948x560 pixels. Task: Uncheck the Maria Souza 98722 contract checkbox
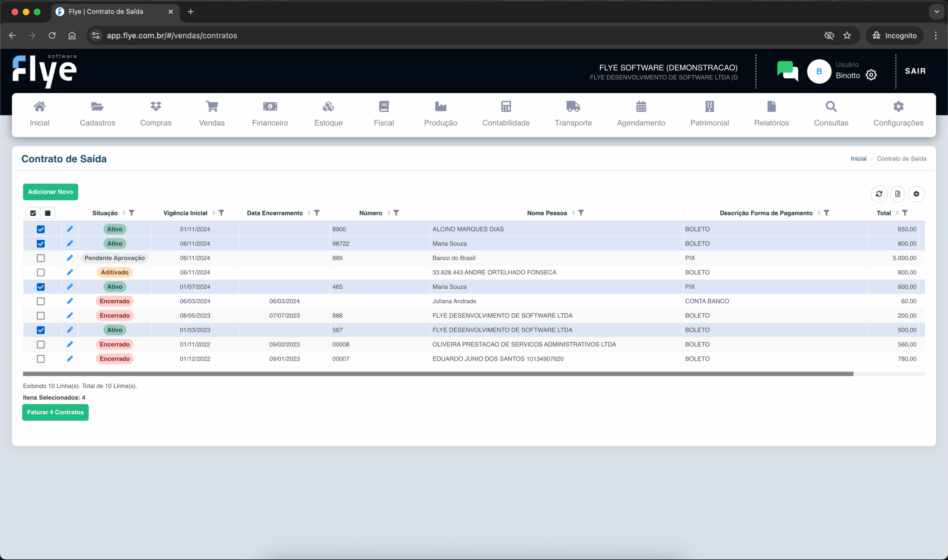(41, 244)
